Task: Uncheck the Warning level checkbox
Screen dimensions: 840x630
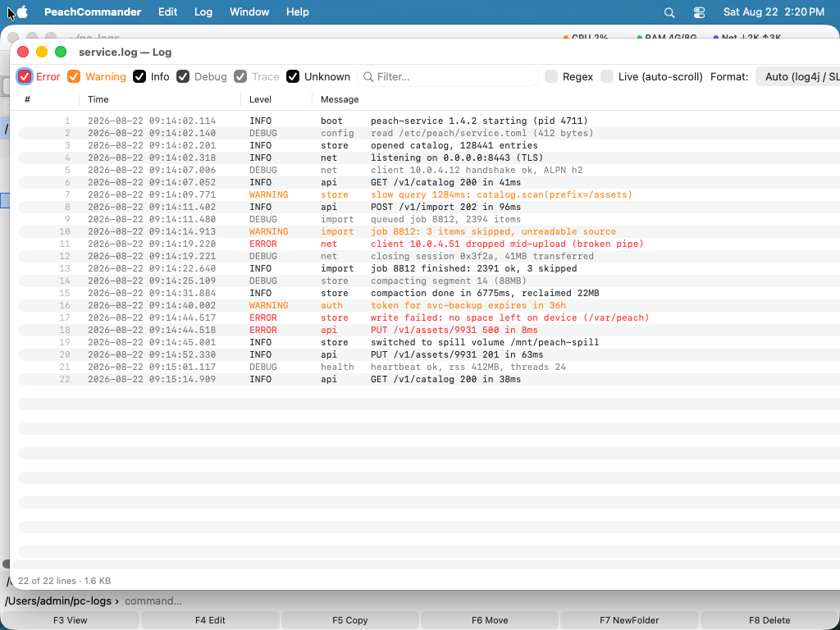Action: pyautogui.click(x=74, y=76)
